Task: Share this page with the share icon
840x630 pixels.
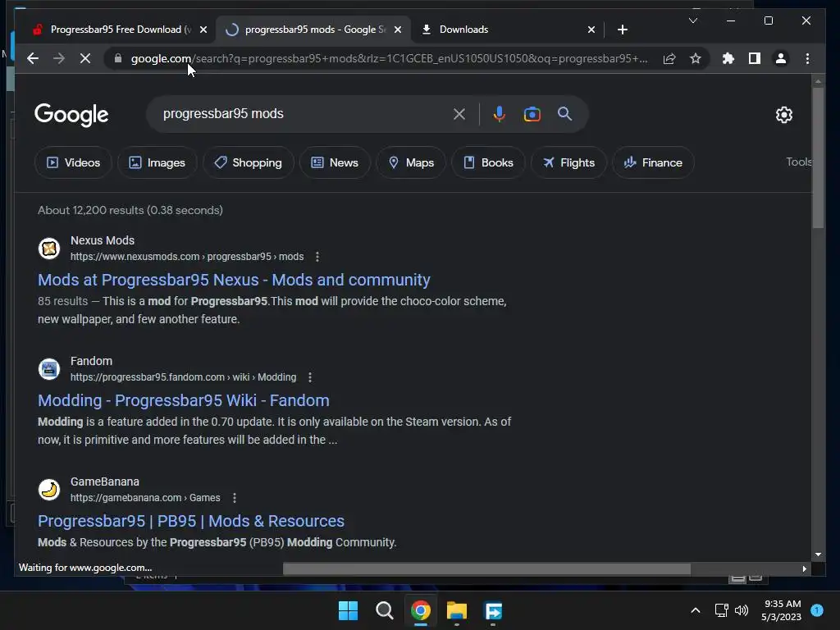Action: point(669,58)
